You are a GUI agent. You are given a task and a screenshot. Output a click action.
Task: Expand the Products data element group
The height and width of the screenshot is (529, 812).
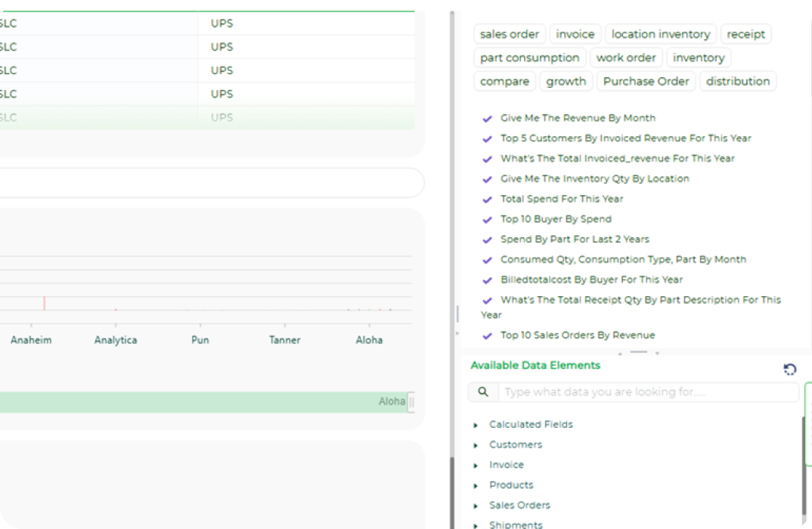coord(476,486)
